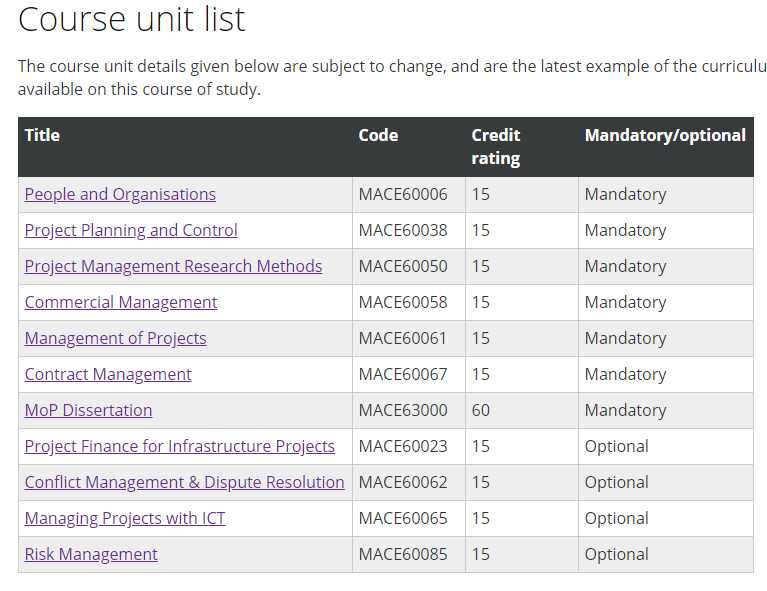Viewport: 767px width, 591px height.
Task: Click the Title column header
Action: 42,135
